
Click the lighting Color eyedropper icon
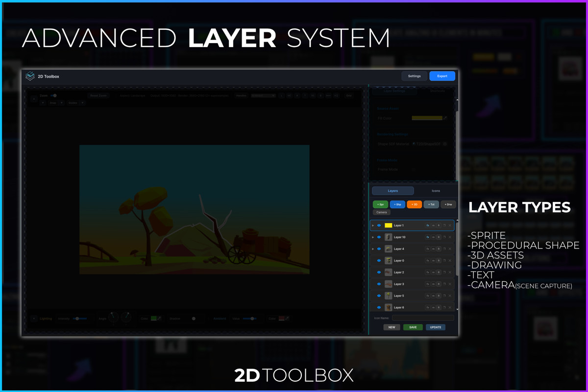(x=159, y=318)
